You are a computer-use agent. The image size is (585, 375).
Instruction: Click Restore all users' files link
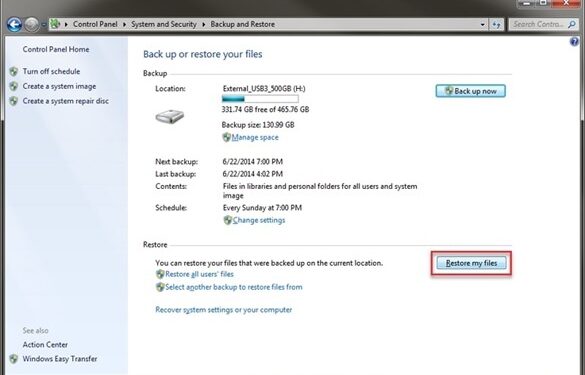[199, 274]
